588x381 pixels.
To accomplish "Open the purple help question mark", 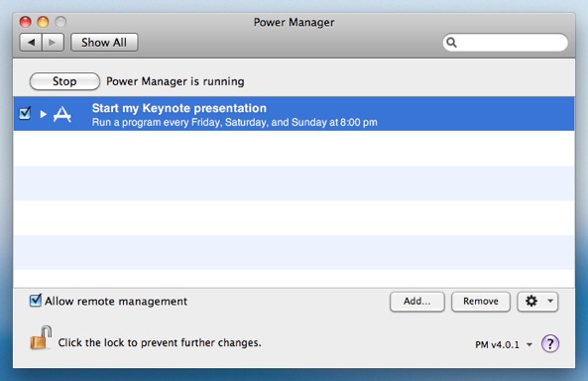I will click(550, 343).
